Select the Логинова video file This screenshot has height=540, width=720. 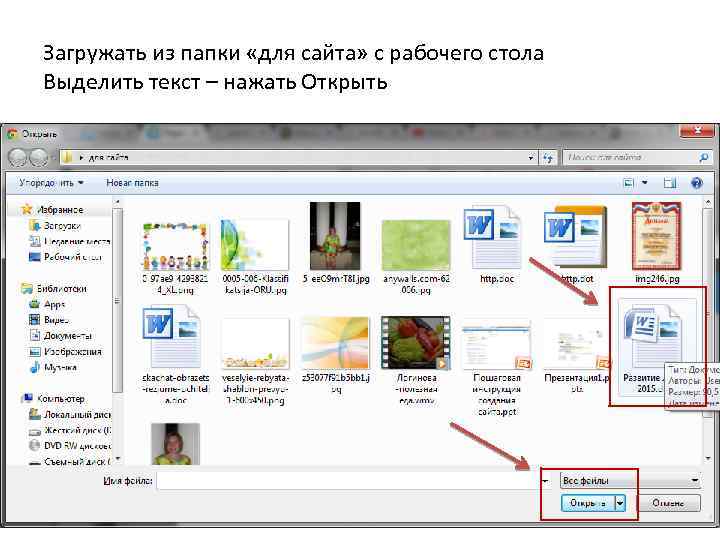click(x=416, y=360)
